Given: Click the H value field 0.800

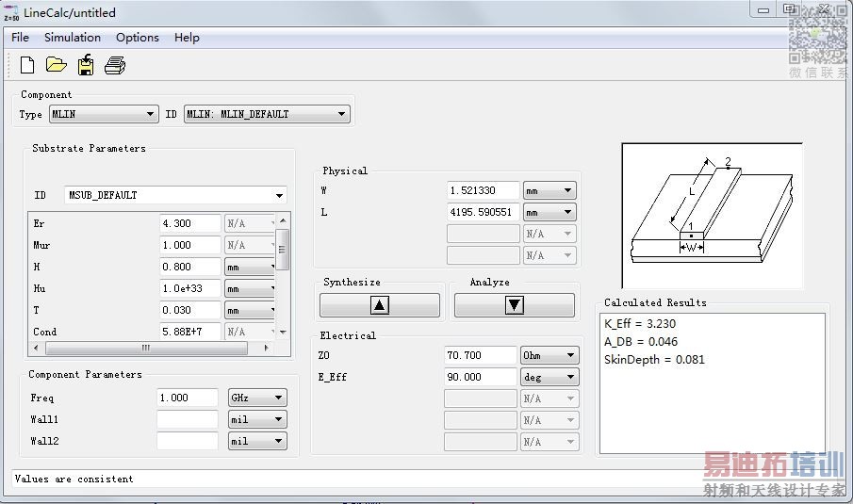Looking at the screenshot, I should pyautogui.click(x=190, y=267).
